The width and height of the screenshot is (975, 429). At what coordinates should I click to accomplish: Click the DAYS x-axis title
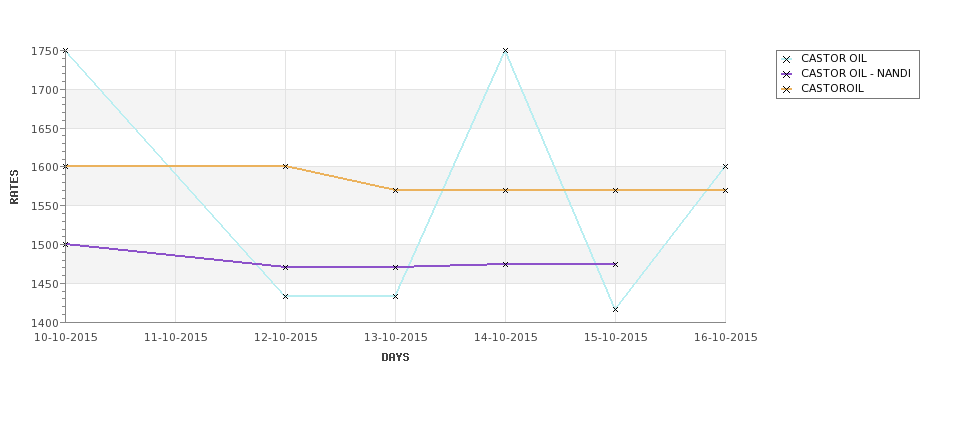click(395, 358)
